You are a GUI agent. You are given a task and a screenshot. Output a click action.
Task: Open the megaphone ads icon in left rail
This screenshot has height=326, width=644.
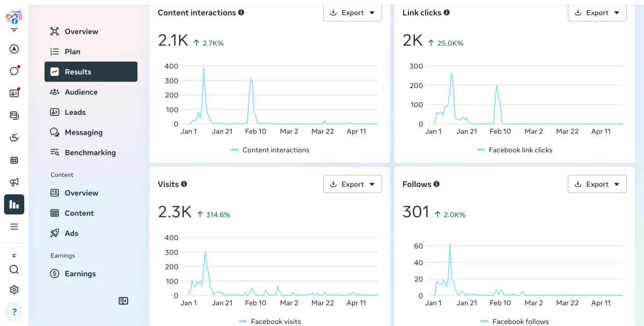[x=14, y=182]
